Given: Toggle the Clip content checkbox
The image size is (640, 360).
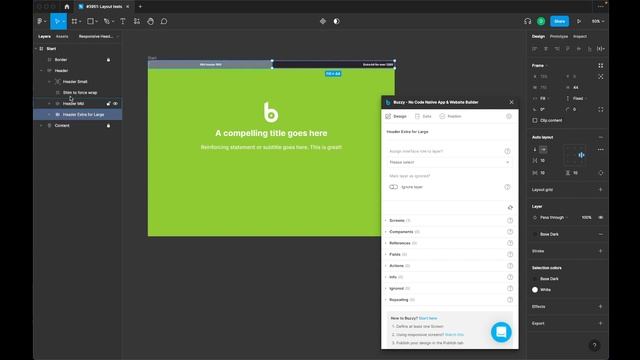Looking at the screenshot, I should click(535, 120).
